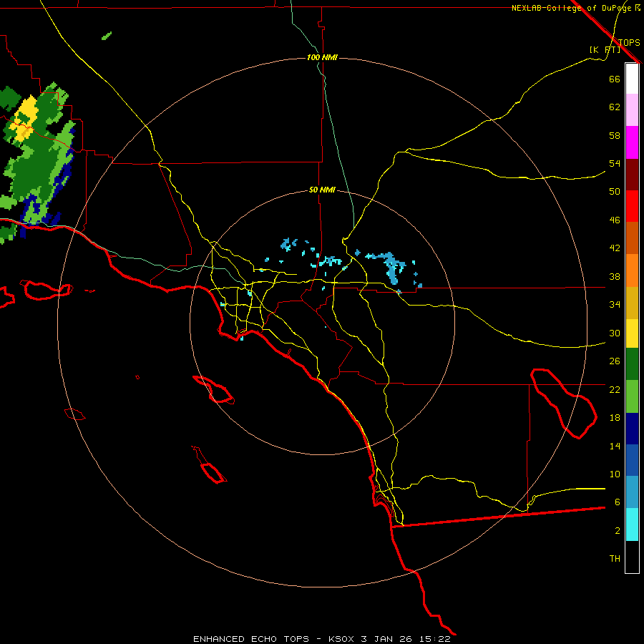Screen dimensions: 644x644
Task: Choose the dark orange legend swatch
Action: pyautogui.click(x=632, y=238)
